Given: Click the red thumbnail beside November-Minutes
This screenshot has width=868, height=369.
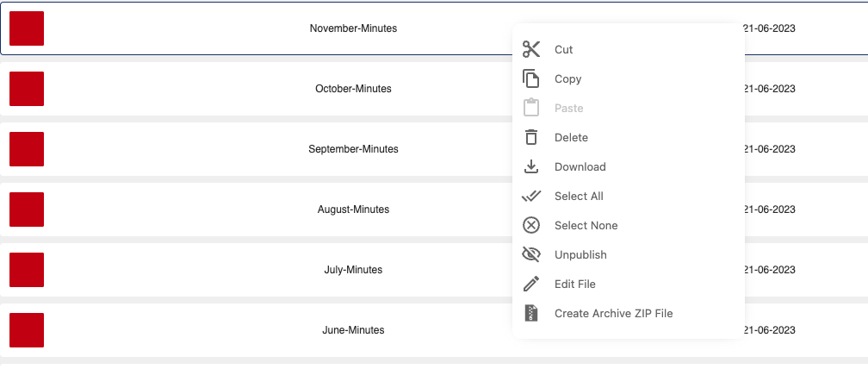Looking at the screenshot, I should tap(27, 28).
